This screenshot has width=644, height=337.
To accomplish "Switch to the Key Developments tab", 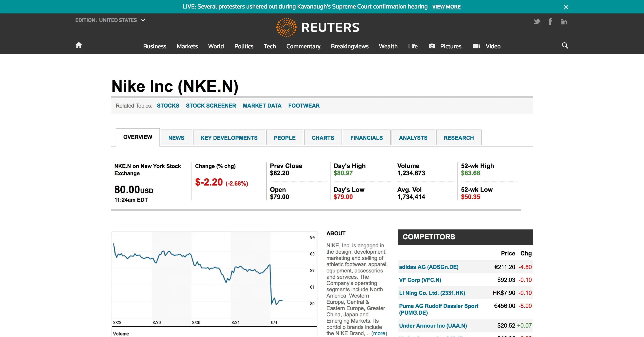I will (229, 138).
